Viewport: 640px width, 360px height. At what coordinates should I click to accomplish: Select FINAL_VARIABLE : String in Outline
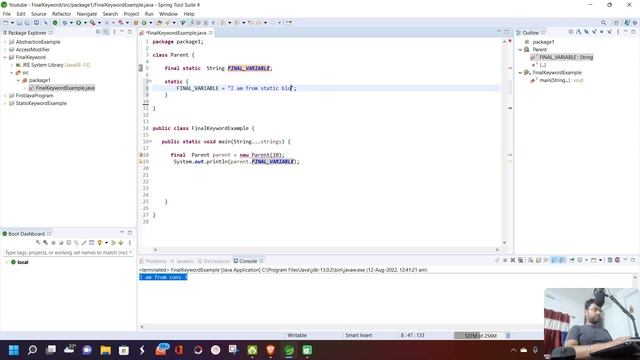566,58
